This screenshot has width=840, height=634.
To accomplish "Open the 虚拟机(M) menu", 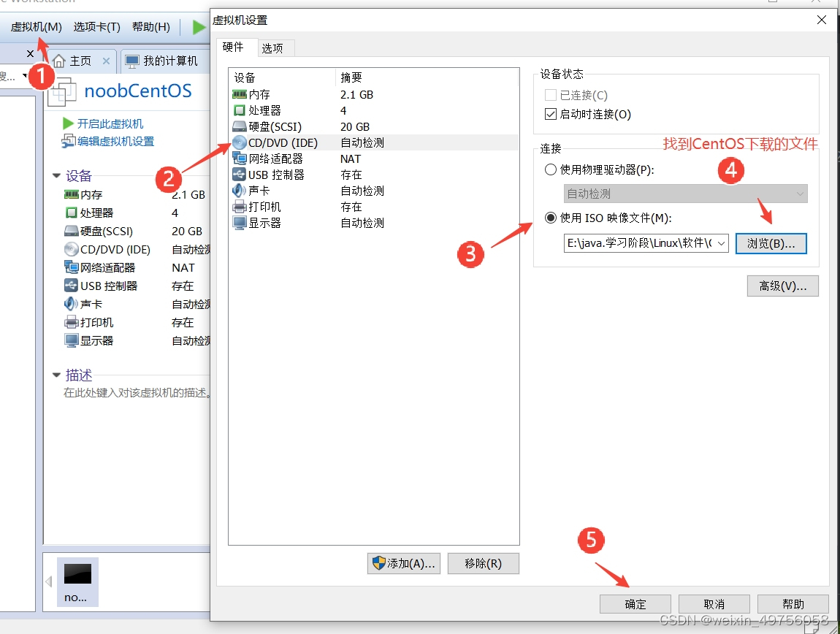I will point(35,26).
